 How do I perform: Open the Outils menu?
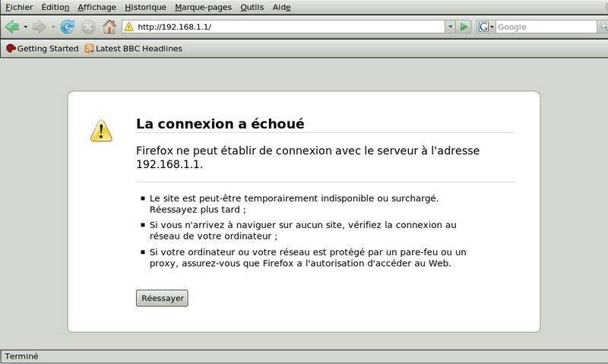(x=252, y=7)
